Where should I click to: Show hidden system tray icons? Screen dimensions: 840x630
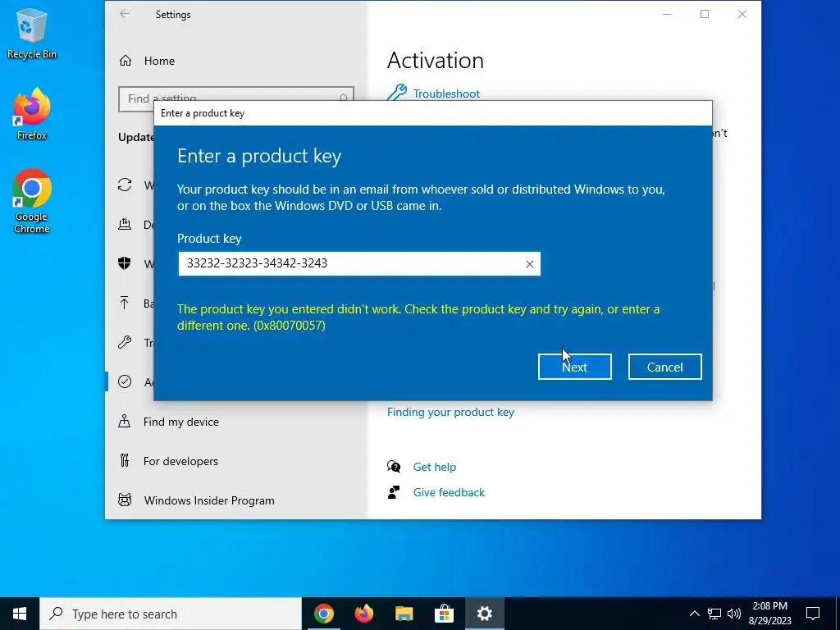click(694, 614)
